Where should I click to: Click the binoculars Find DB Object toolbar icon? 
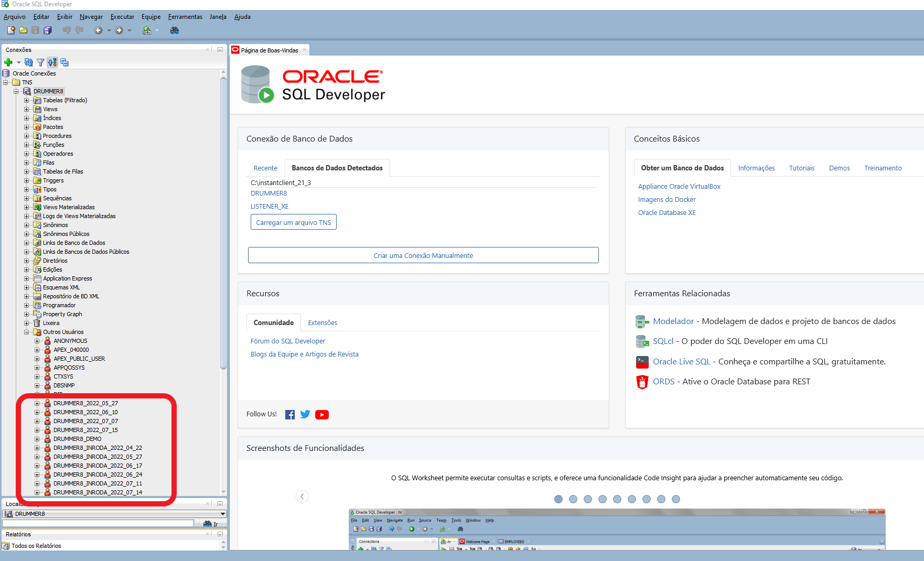click(175, 30)
